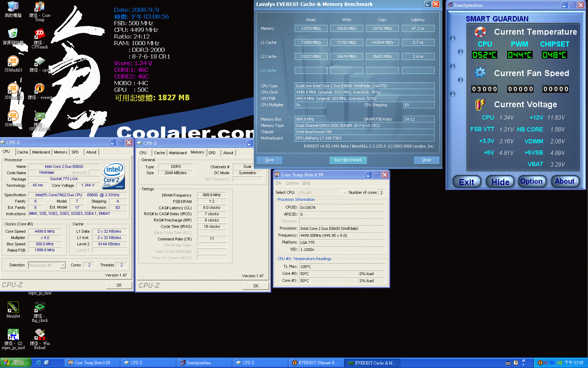The height and width of the screenshot is (368, 588).
Task: Open the SPD tab in left CPU-Z window
Action: (x=75, y=152)
